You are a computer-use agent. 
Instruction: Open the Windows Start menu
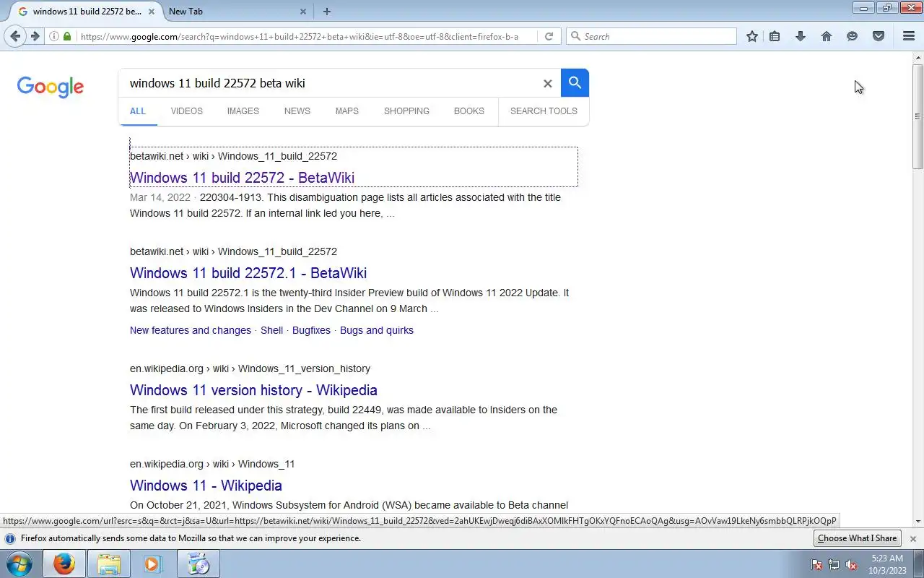pyautogui.click(x=19, y=564)
